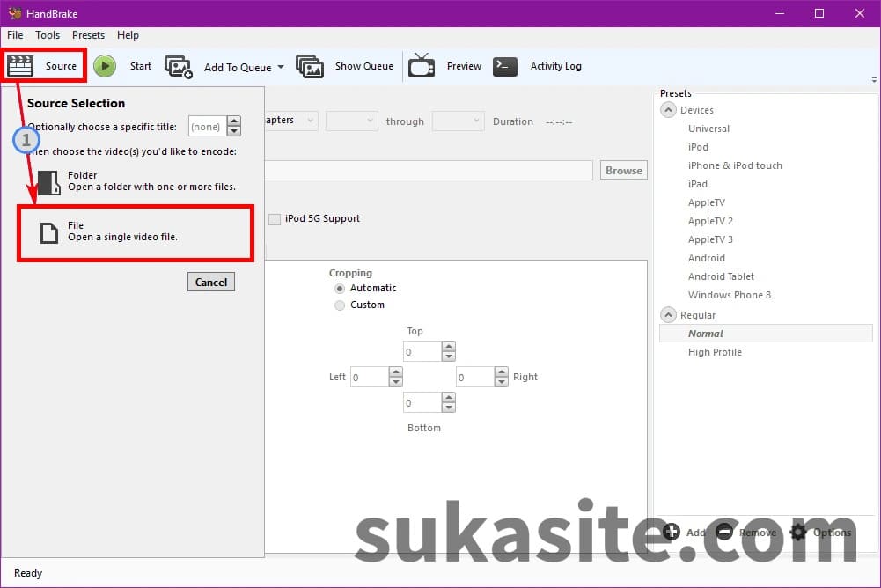Image resolution: width=881 pixels, height=588 pixels.
Task: Open the Tools menu
Action: pyautogui.click(x=48, y=35)
